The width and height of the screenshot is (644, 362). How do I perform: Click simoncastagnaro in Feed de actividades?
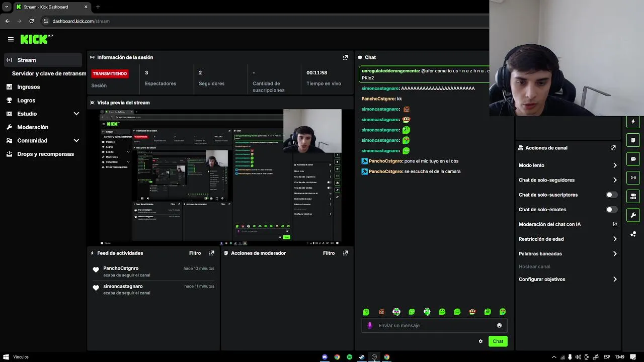pos(123,287)
